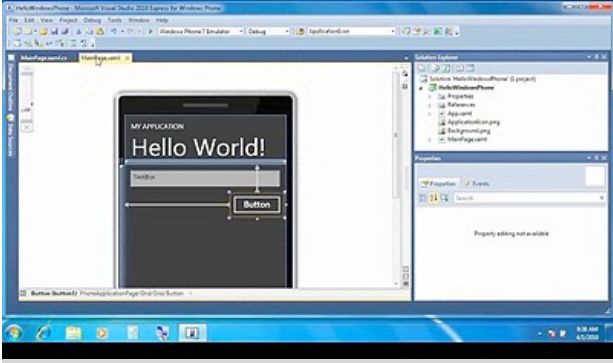613x363 pixels.
Task: Open the Project menu
Action: [x=68, y=20]
